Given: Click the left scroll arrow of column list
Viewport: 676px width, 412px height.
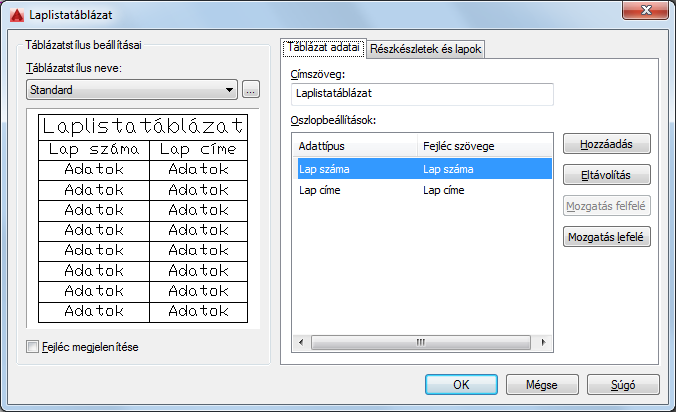Looking at the screenshot, I should click(301, 342).
